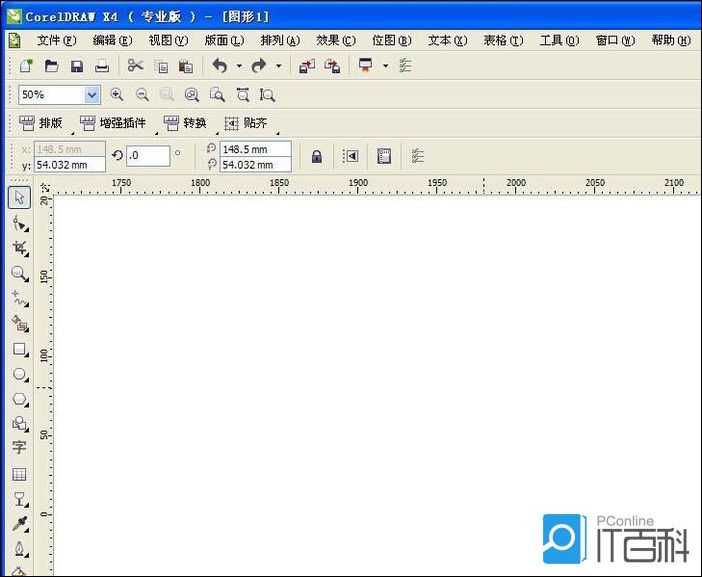Click the rotation angle field
702x577 pixels.
point(148,155)
